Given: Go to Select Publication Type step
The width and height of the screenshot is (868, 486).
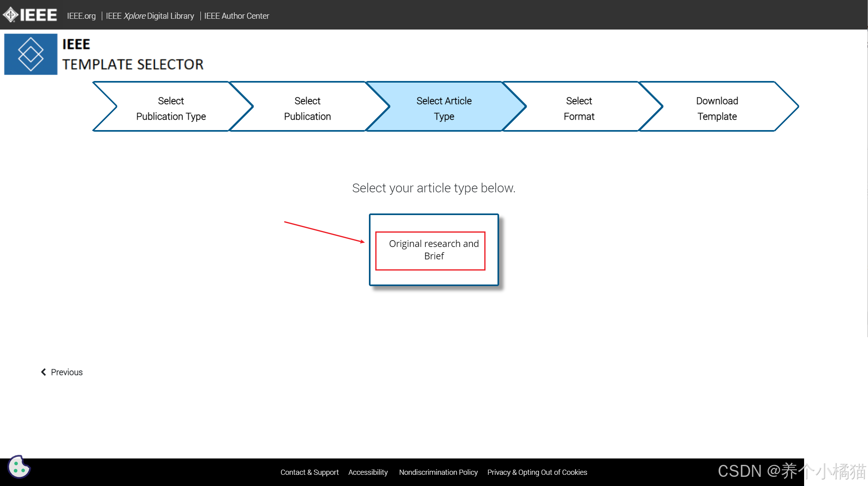Looking at the screenshot, I should coord(171,108).
